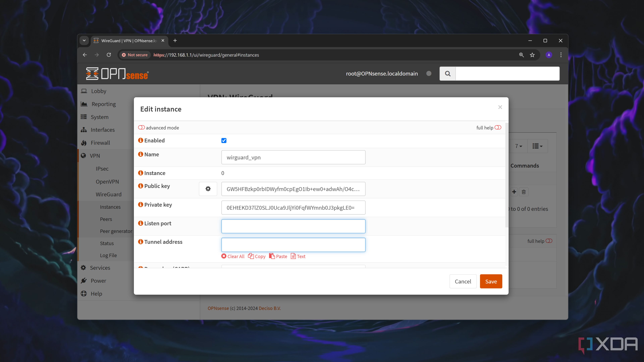This screenshot has width=644, height=362.
Task: Open Chrome's three-dot menu
Action: click(x=561, y=55)
